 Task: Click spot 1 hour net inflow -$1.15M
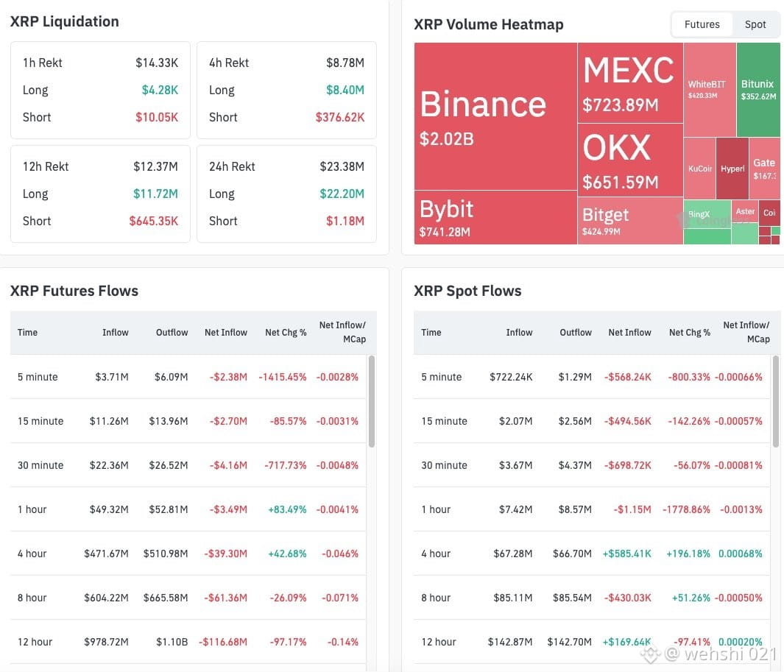tap(632, 509)
